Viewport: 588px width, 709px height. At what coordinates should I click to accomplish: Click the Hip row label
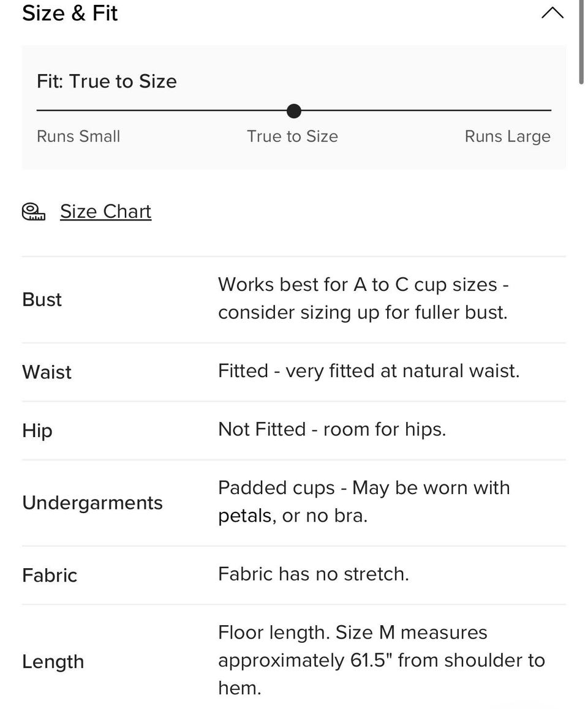point(37,430)
